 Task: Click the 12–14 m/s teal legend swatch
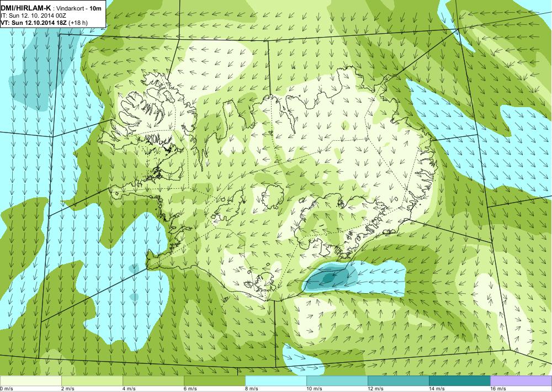(398, 380)
